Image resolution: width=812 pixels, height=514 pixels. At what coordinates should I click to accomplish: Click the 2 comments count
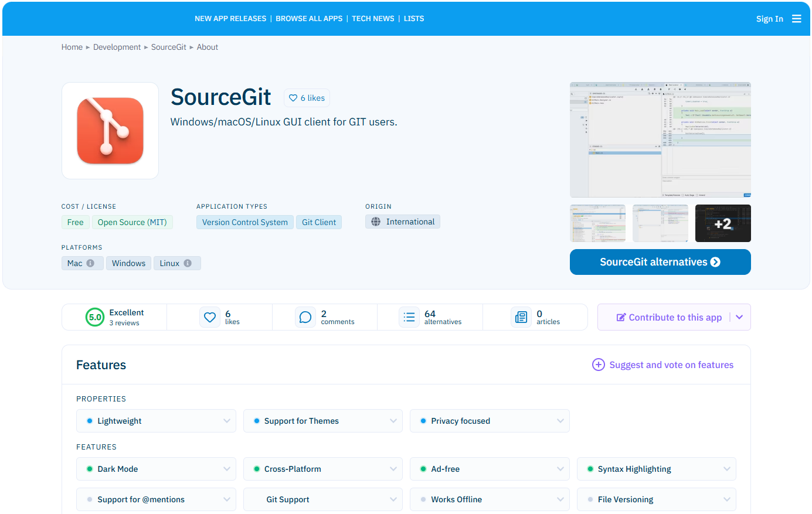(337, 317)
